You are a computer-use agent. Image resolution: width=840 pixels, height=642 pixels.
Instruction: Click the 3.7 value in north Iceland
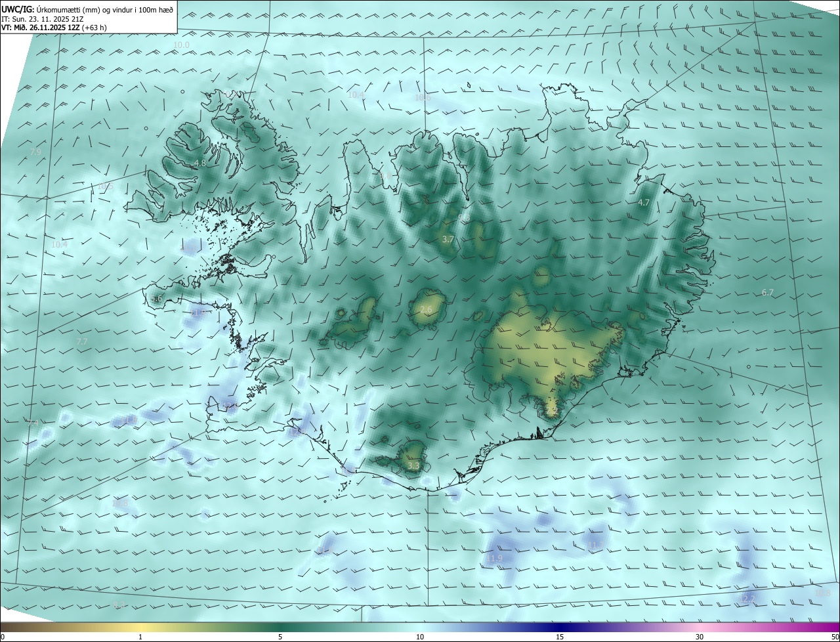pos(448,240)
